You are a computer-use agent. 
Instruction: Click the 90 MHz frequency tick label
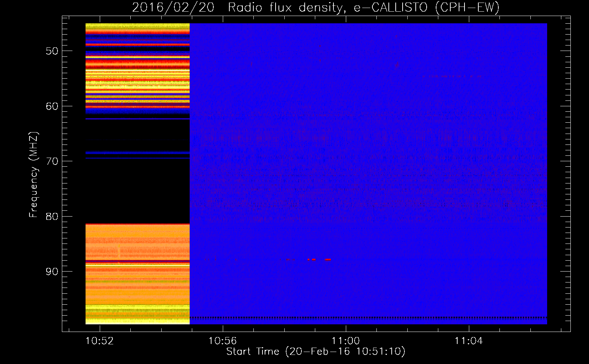(x=52, y=272)
